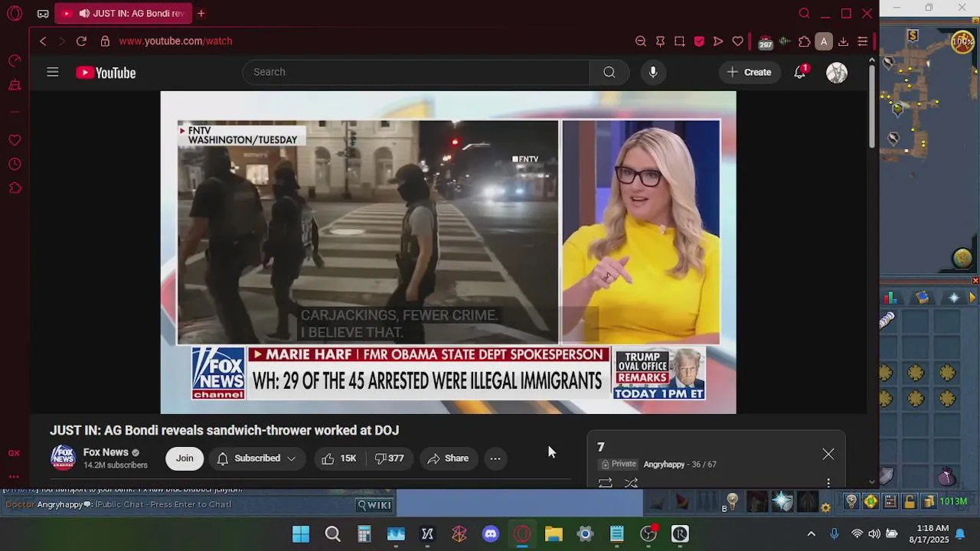Click the video player frame
Viewport: 980px width, 551px height.
(x=448, y=253)
